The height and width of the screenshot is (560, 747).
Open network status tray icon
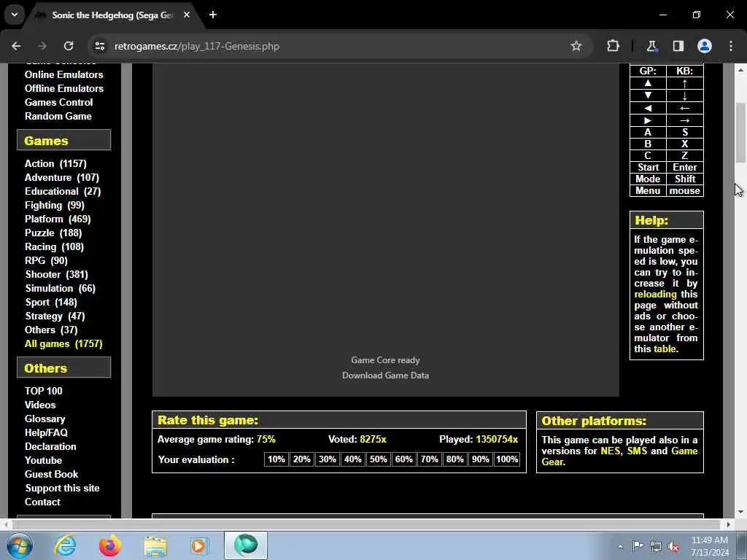tap(656, 546)
